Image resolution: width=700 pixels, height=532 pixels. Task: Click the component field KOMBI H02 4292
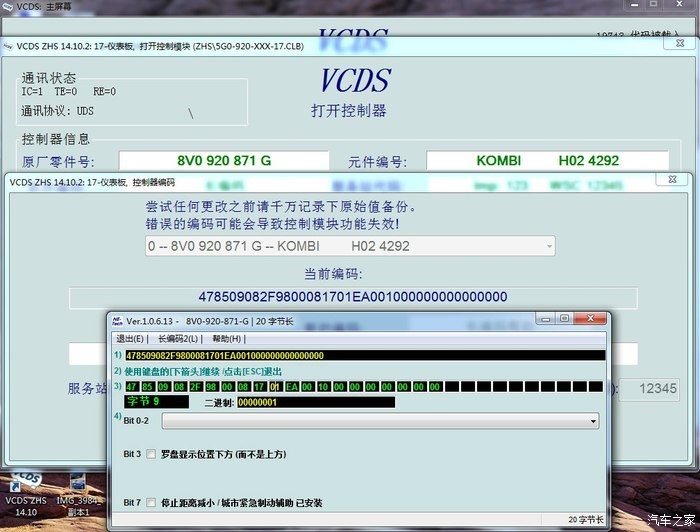pos(547,160)
